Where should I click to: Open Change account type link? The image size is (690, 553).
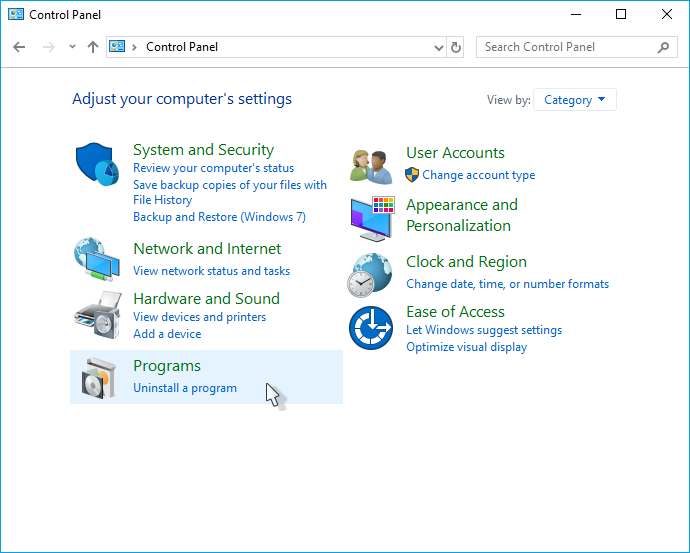[x=478, y=175]
